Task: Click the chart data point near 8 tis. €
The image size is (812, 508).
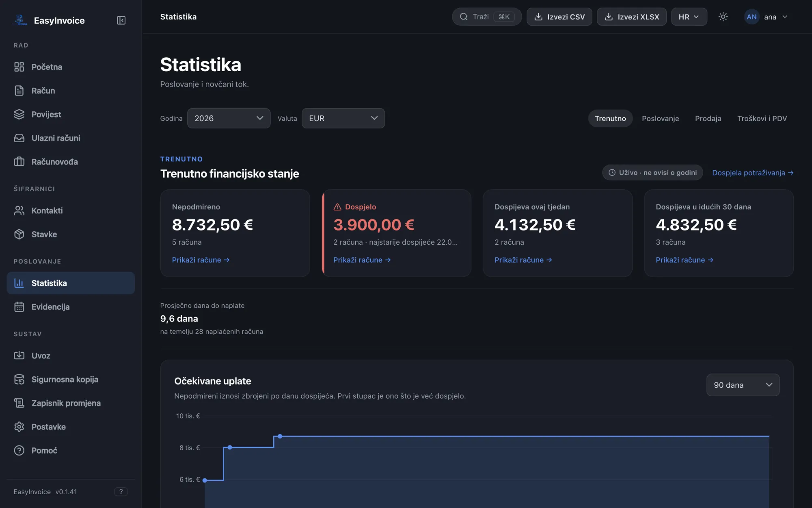Action: (x=230, y=447)
